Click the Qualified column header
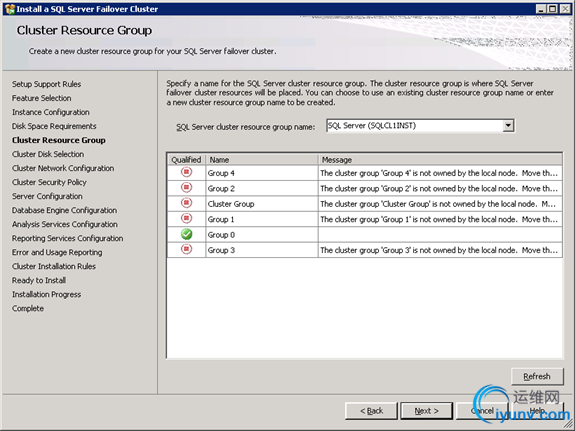576x431 pixels. 186,160
